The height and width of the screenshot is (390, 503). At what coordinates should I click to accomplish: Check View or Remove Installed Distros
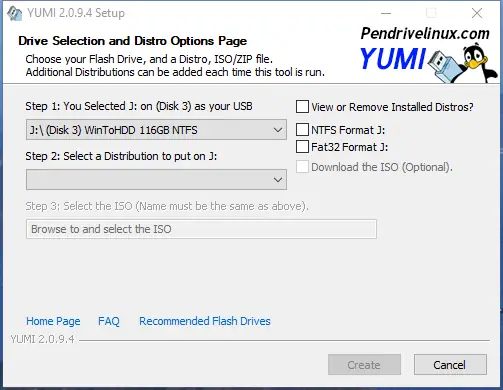pos(302,107)
